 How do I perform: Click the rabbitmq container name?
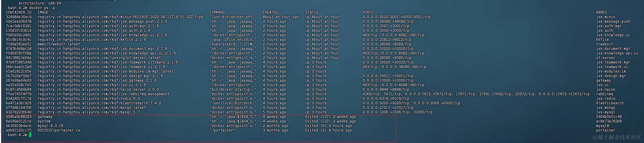pos(605,94)
